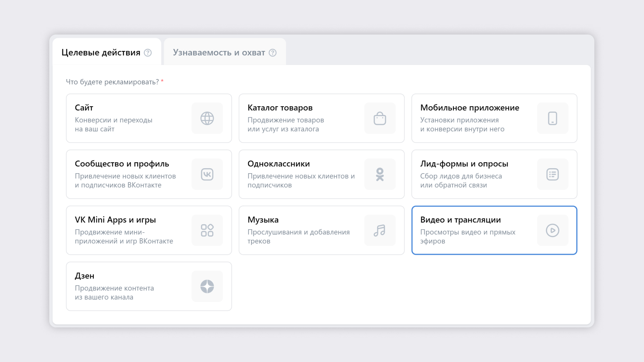Click the Дзен star logo icon
The height and width of the screenshot is (362, 644).
(x=207, y=286)
